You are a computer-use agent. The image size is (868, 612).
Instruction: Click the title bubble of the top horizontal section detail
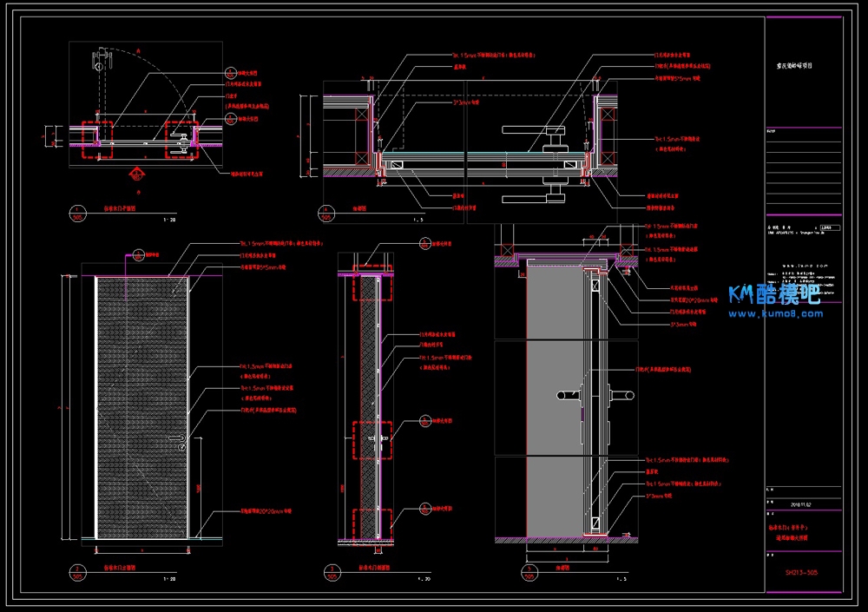pos(325,214)
